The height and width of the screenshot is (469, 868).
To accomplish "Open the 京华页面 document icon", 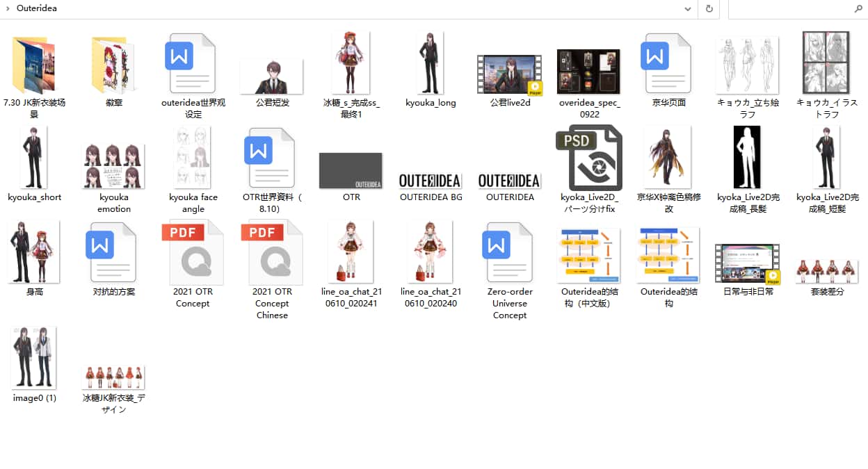I will point(668,64).
